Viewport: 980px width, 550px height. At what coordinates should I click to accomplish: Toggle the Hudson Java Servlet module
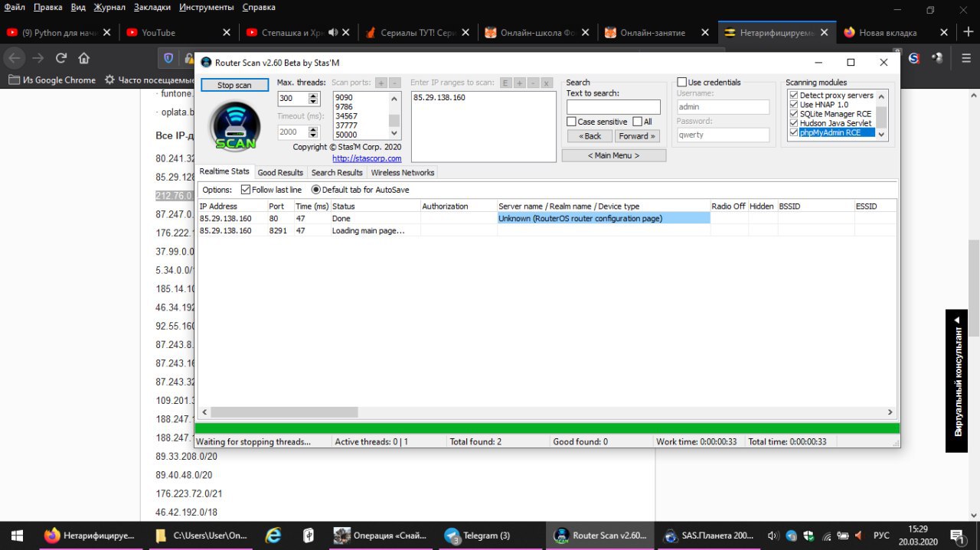[794, 123]
